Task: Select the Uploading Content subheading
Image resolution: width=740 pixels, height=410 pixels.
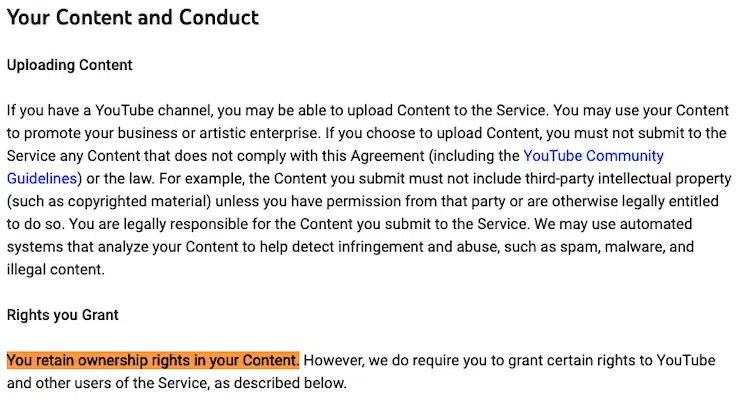Action: point(69,65)
